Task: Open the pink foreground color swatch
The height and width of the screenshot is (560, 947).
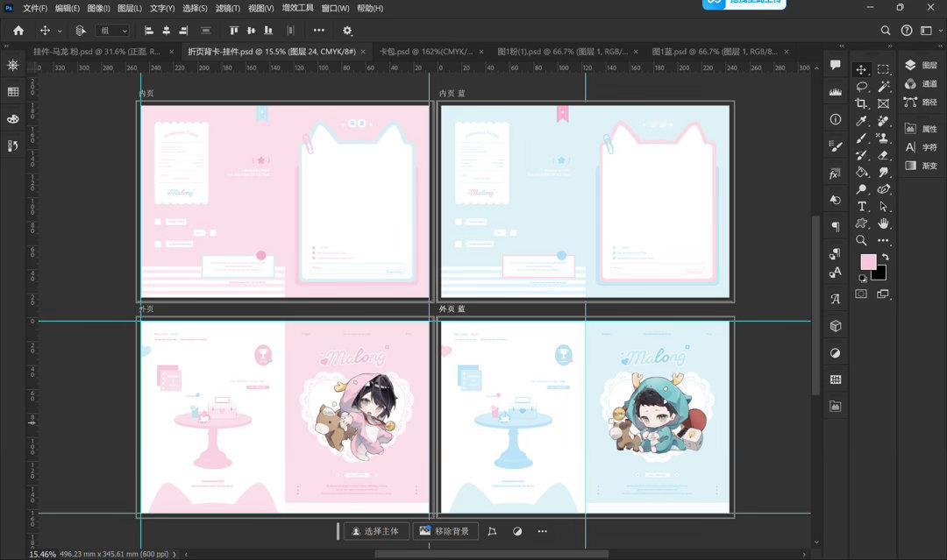Action: [868, 261]
